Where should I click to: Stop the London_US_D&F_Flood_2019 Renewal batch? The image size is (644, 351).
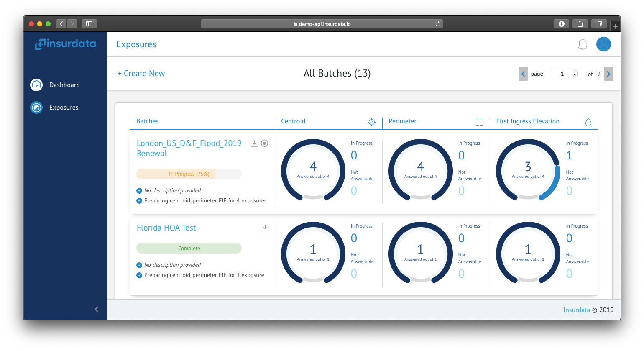point(265,143)
